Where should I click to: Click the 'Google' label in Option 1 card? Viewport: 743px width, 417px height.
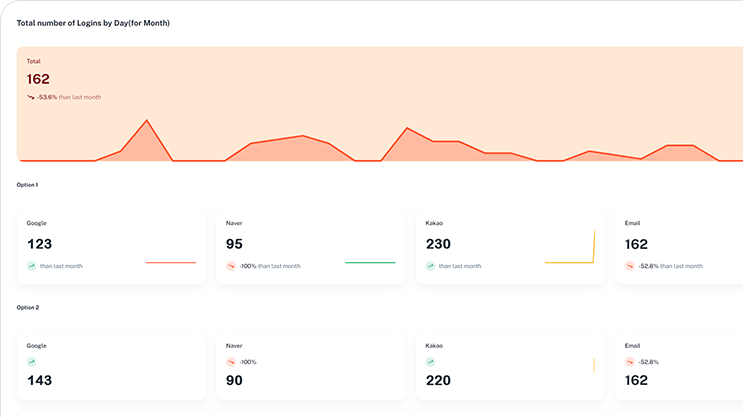click(36, 223)
